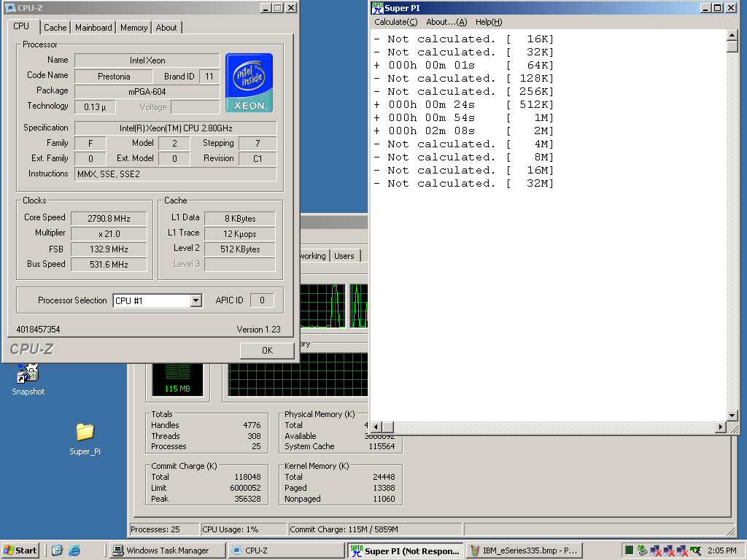Viewport: 747px width, 560px height.
Task: Click the third disconnected network tray icon
Action: (x=681, y=551)
